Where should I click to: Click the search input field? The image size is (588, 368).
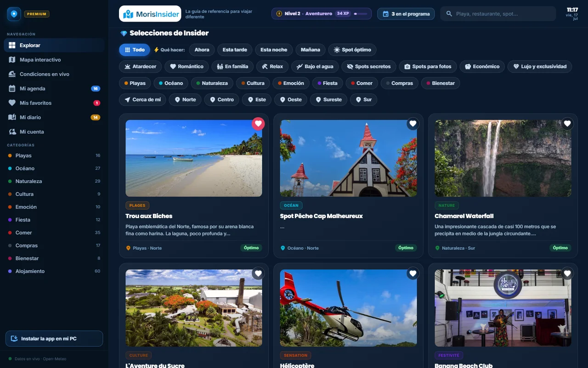pos(498,14)
